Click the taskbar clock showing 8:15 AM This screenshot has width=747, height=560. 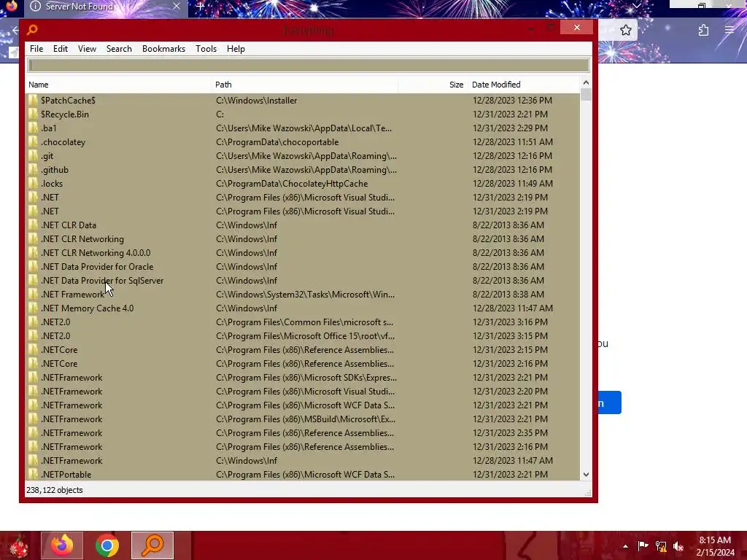[x=715, y=546]
